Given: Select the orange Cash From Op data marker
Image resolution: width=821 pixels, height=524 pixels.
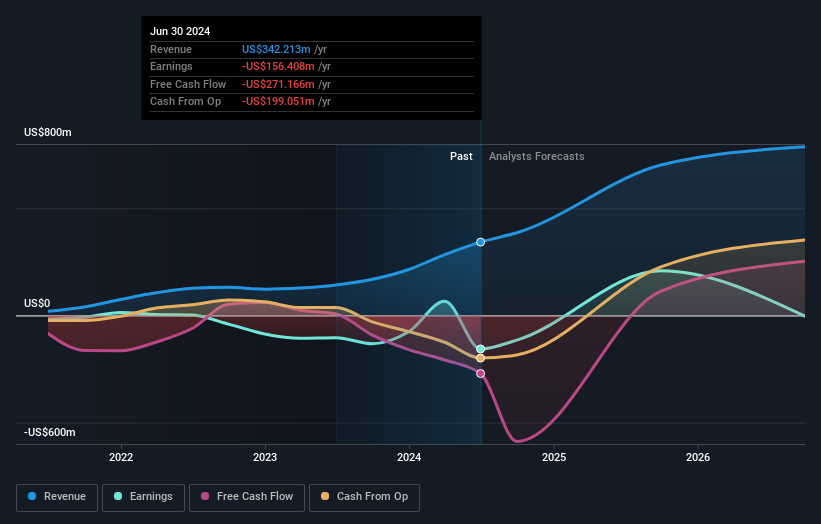Looking at the screenshot, I should tap(480, 358).
